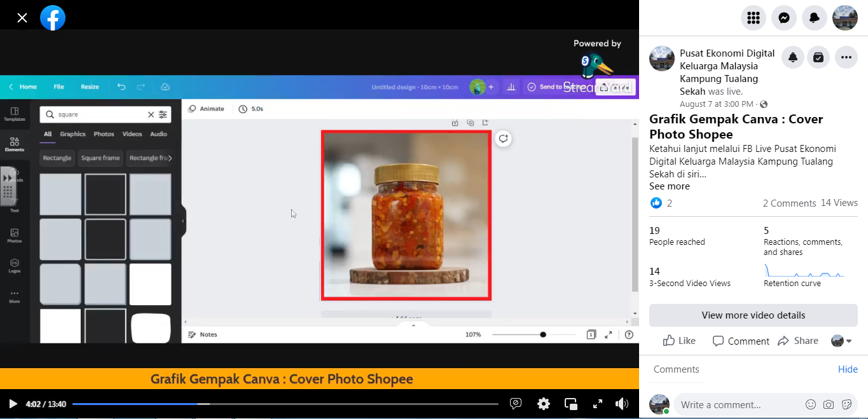
Task: Open Messenger from the top bar
Action: point(784,18)
